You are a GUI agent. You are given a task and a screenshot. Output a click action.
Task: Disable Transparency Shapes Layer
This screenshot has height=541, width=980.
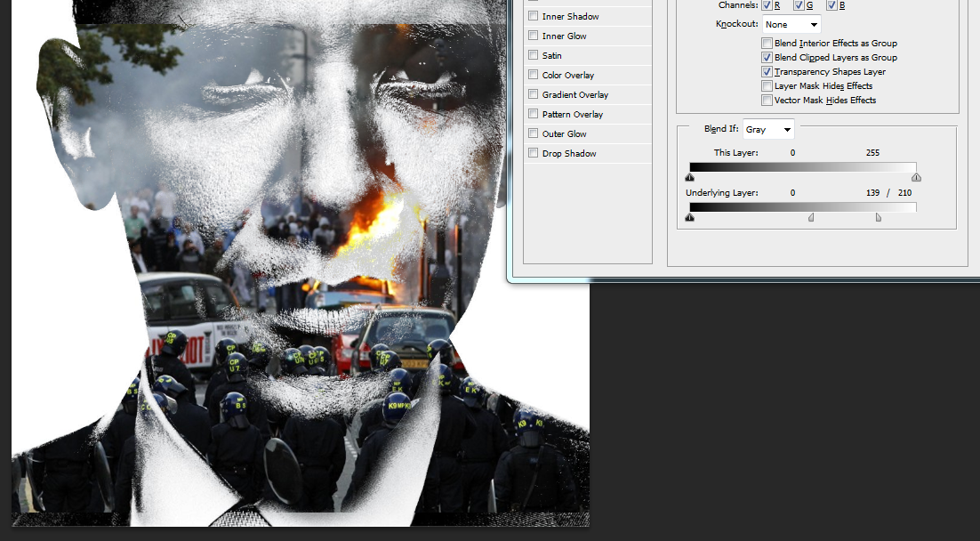click(x=767, y=71)
